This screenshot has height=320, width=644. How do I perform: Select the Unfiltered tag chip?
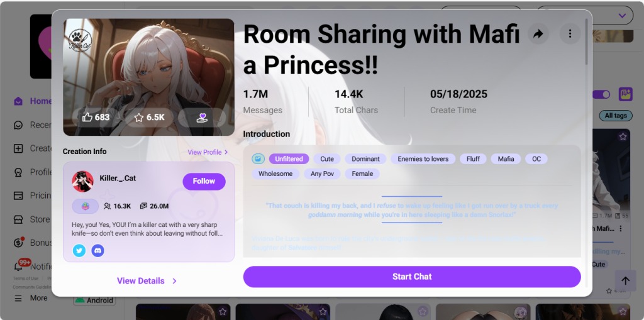pyautogui.click(x=289, y=159)
